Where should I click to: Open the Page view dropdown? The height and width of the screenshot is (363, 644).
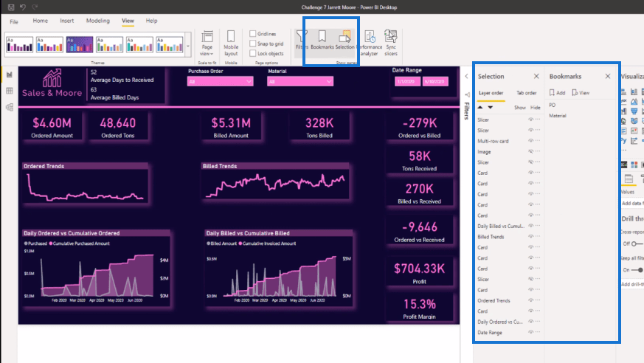(x=207, y=43)
